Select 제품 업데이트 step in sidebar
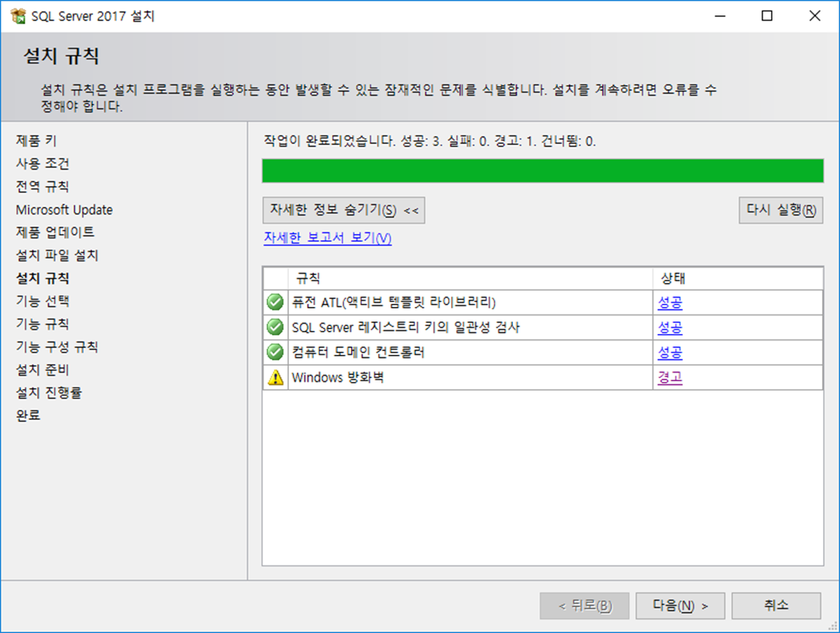Image resolution: width=840 pixels, height=633 pixels. coord(55,232)
